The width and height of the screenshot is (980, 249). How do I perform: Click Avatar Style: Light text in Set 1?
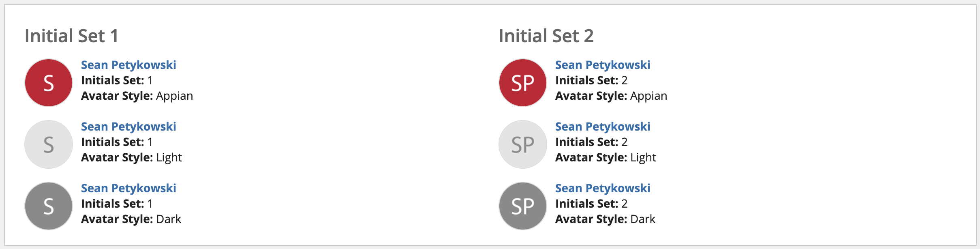(131, 157)
